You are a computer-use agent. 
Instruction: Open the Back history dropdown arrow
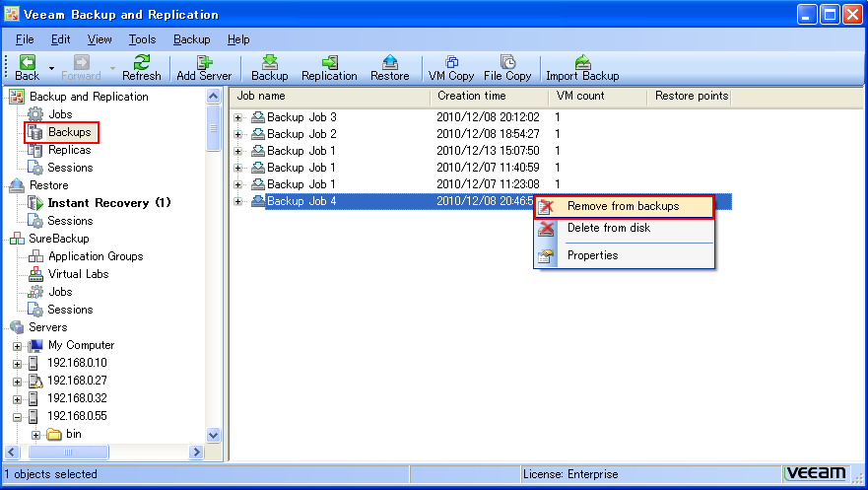(51, 69)
